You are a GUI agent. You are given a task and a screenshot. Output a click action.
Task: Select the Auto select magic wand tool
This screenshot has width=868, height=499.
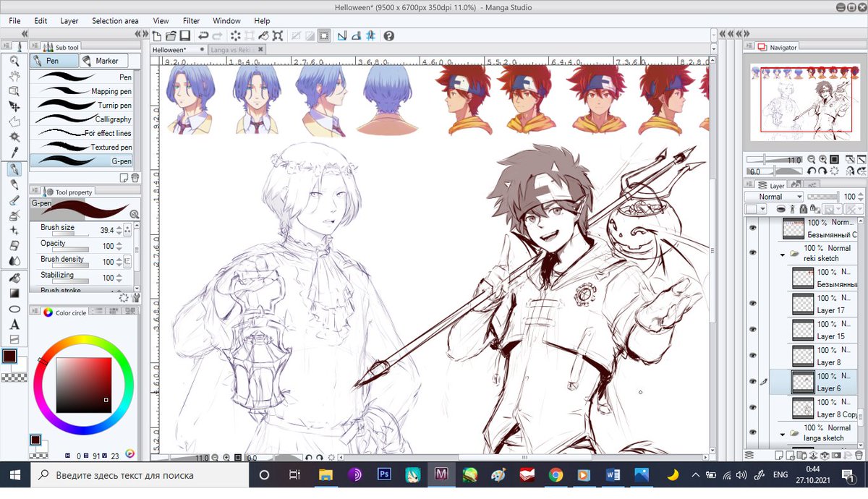(14, 136)
